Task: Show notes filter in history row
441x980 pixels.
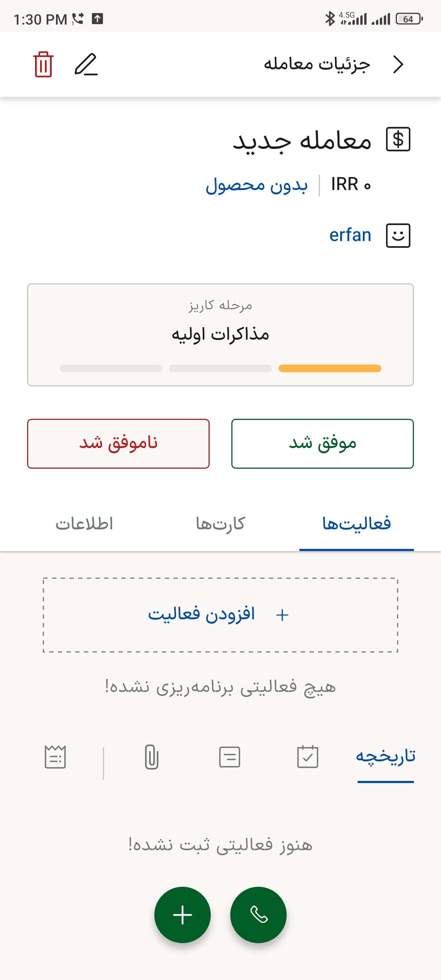Action: pos(230,757)
